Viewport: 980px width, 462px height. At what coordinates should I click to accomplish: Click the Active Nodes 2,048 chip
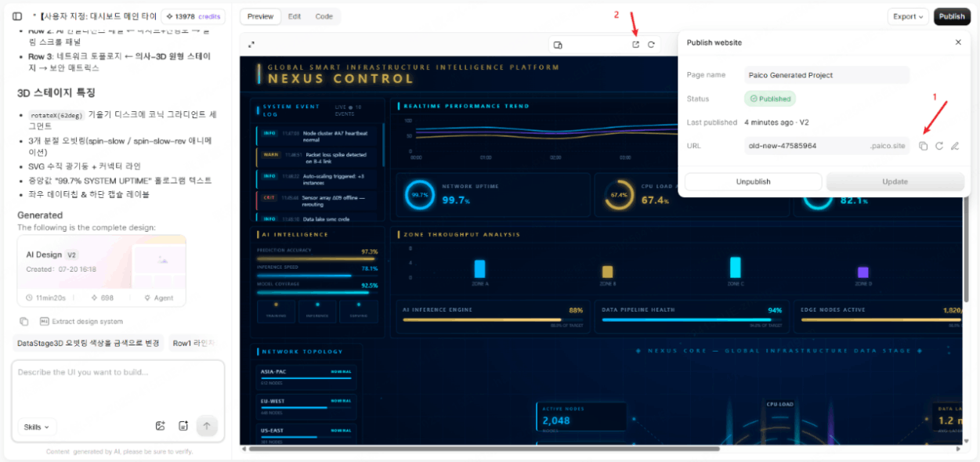coord(581,418)
